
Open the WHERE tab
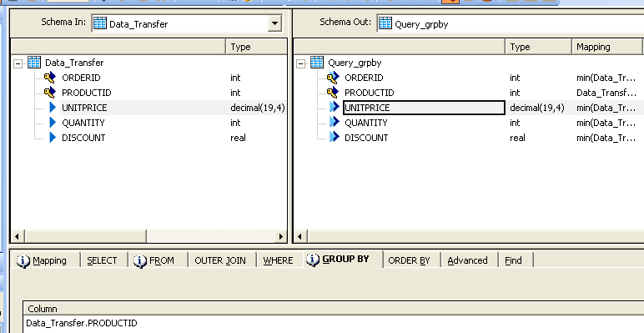coord(278,260)
